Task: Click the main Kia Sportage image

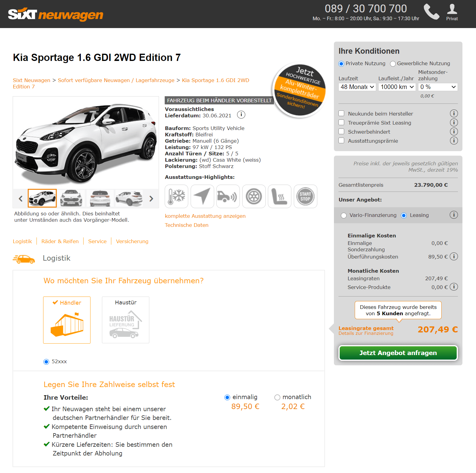Action: pos(86,143)
